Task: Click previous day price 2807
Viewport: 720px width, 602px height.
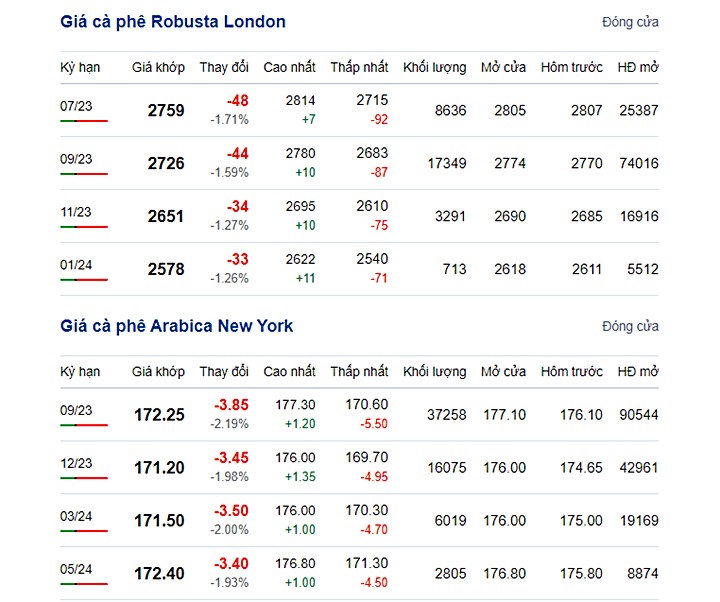Action: pyautogui.click(x=586, y=110)
